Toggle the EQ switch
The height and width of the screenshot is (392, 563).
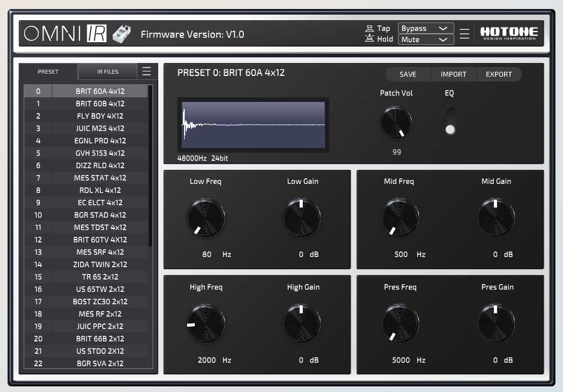coord(450,121)
